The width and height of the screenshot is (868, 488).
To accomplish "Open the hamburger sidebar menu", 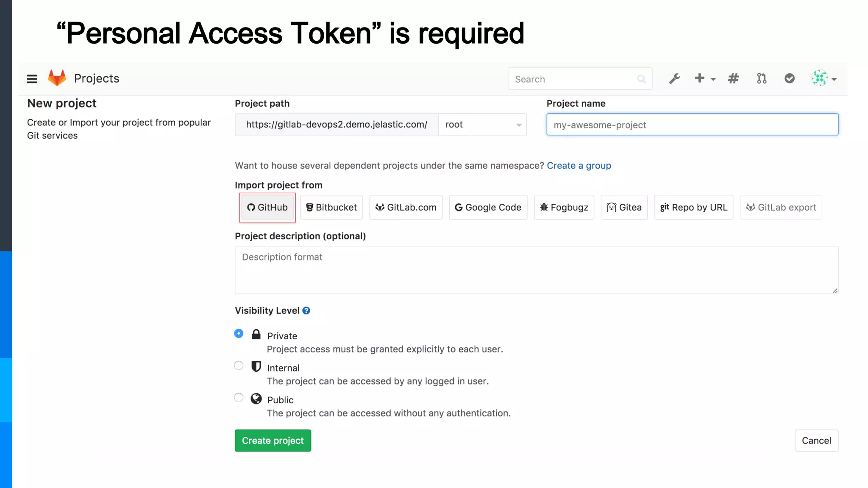I will coord(32,79).
